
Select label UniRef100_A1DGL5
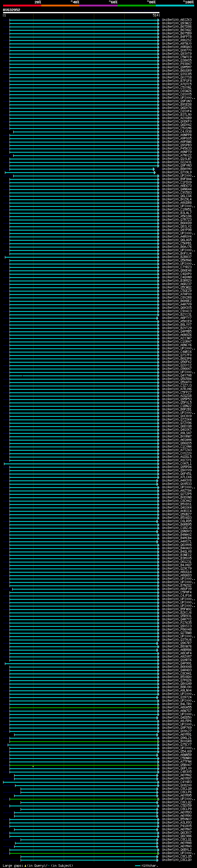[177, 457]
